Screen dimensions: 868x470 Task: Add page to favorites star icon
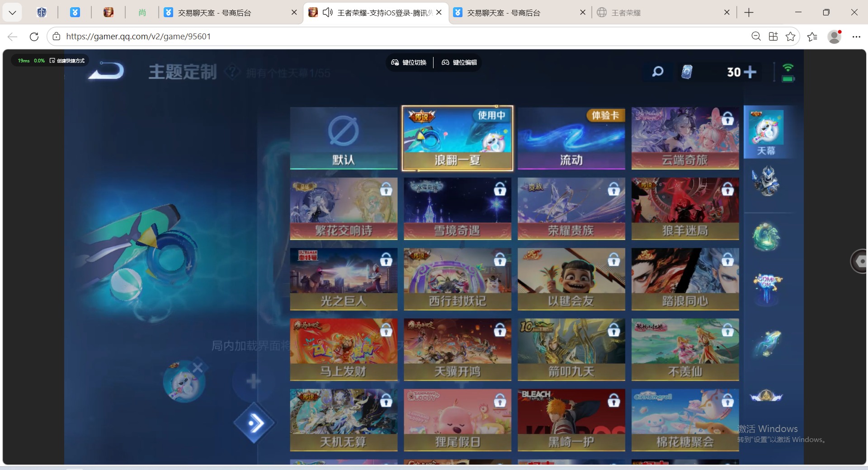point(790,37)
